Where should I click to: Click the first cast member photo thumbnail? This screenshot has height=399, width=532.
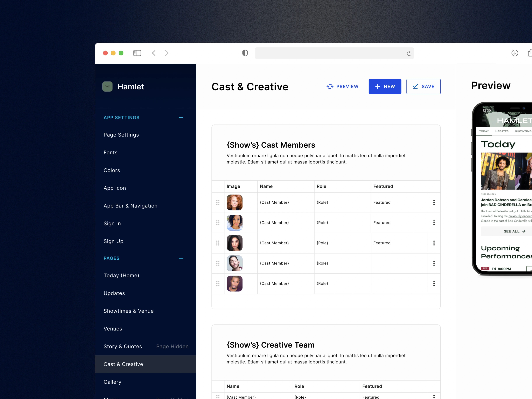coord(235,203)
